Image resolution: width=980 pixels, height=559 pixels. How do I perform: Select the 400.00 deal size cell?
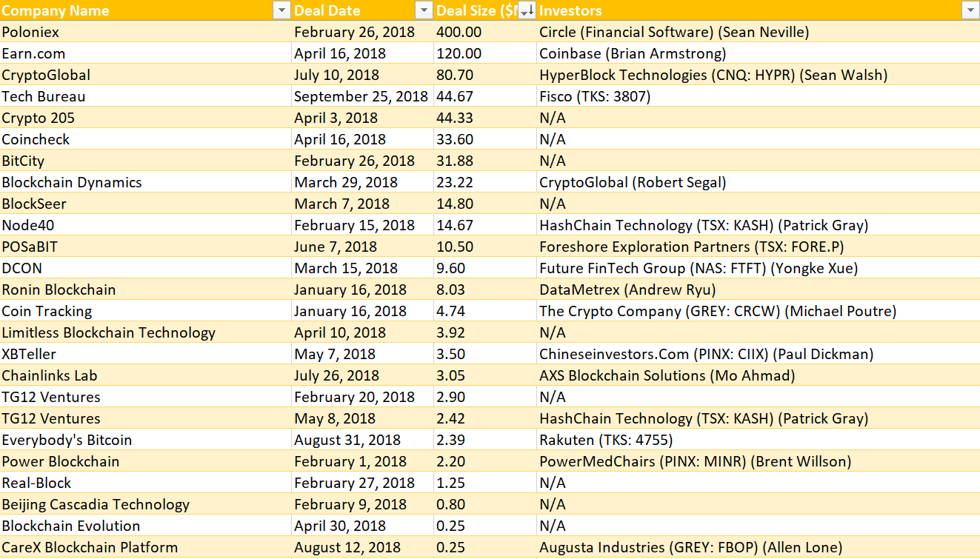485,32
